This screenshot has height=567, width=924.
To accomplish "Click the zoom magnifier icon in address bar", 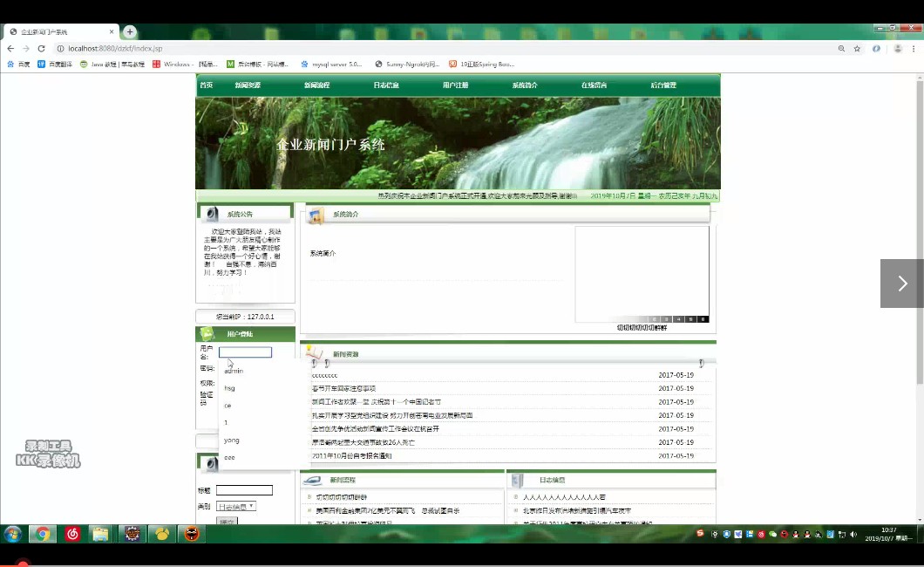I will pos(841,48).
